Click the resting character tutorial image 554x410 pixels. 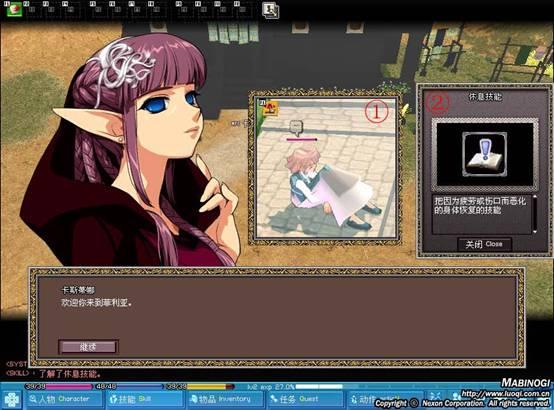coord(326,168)
